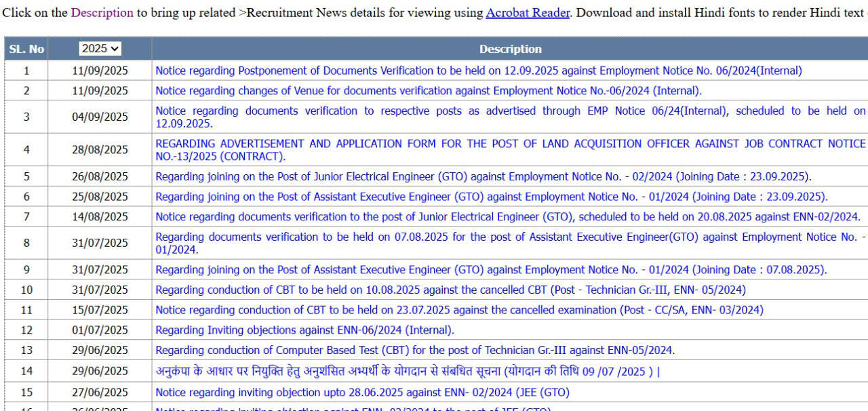The width and height of the screenshot is (868, 411).
Task: Open the Hindi notice dated 29/06/2025
Action: [408, 372]
